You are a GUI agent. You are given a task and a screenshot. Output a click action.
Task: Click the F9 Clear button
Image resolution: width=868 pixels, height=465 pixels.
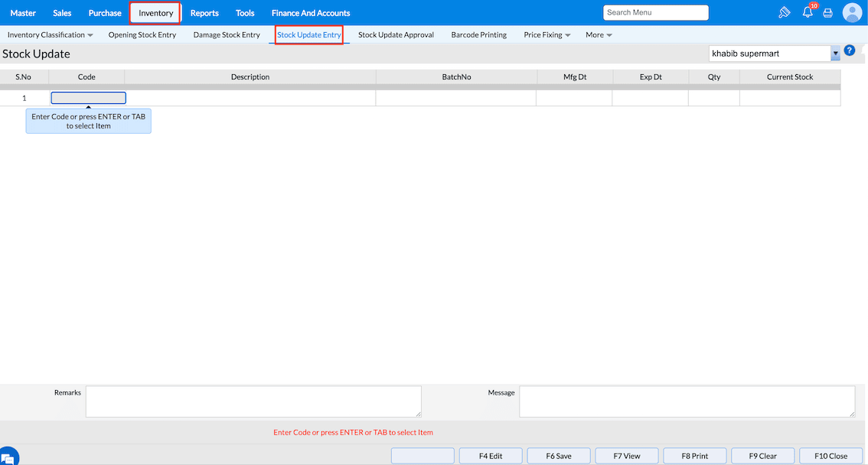pos(763,456)
